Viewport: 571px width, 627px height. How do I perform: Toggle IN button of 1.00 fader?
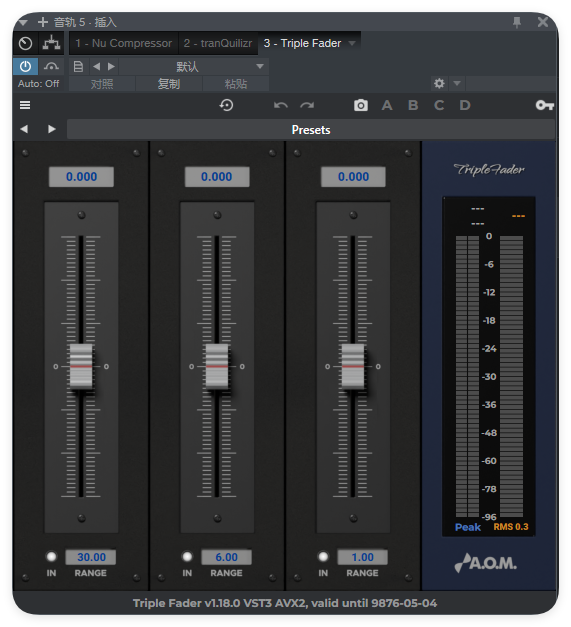tap(323, 556)
